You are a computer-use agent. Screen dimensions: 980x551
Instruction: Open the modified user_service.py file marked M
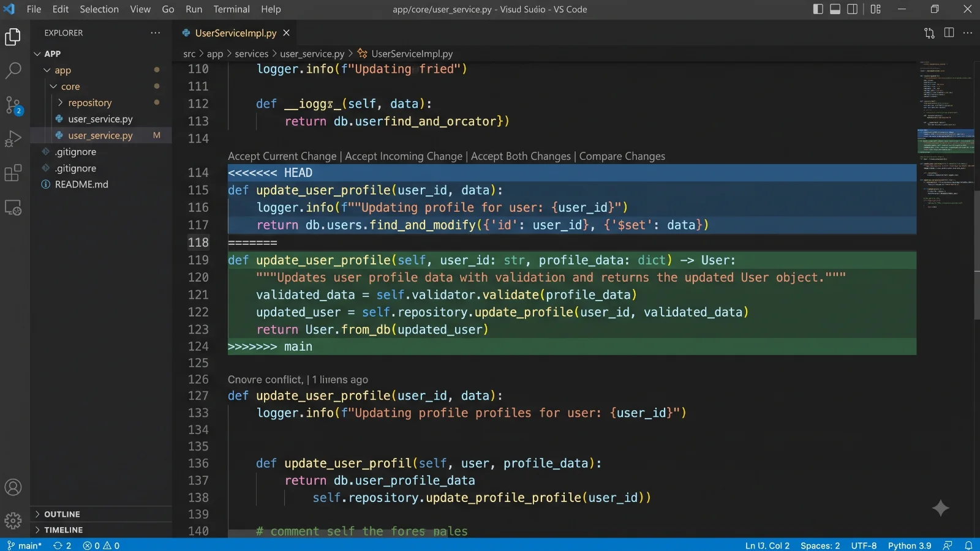pyautogui.click(x=101, y=135)
